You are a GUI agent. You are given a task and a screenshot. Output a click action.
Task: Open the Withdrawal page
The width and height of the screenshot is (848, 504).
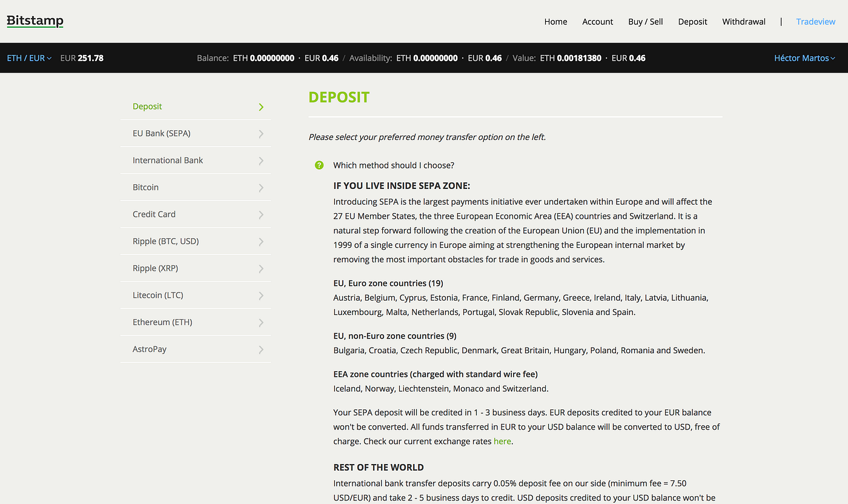744,22
